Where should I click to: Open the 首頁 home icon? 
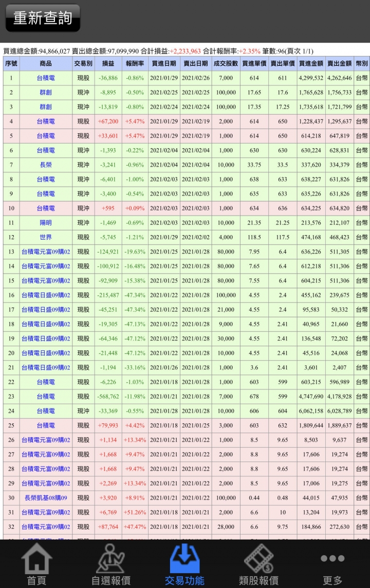pyautogui.click(x=36, y=564)
